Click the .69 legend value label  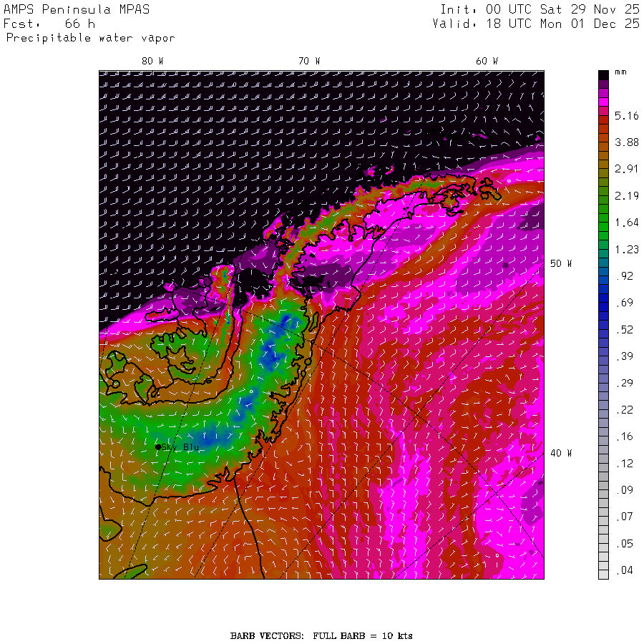click(x=626, y=303)
